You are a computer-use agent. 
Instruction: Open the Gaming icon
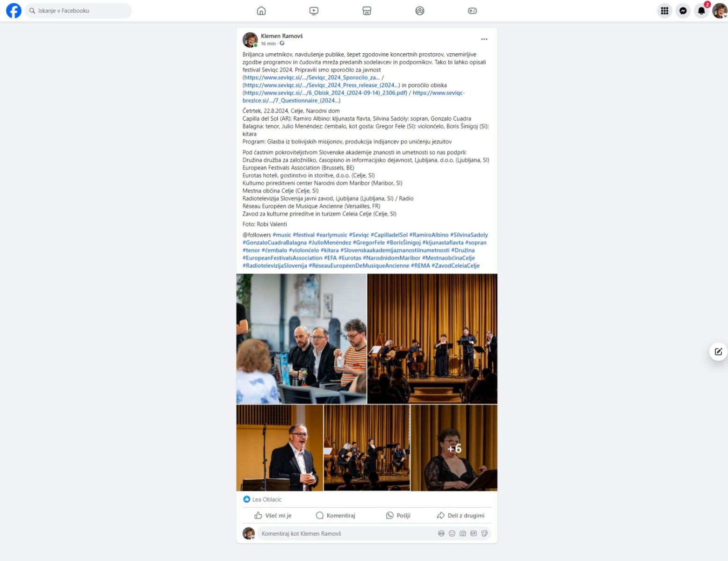point(472,11)
